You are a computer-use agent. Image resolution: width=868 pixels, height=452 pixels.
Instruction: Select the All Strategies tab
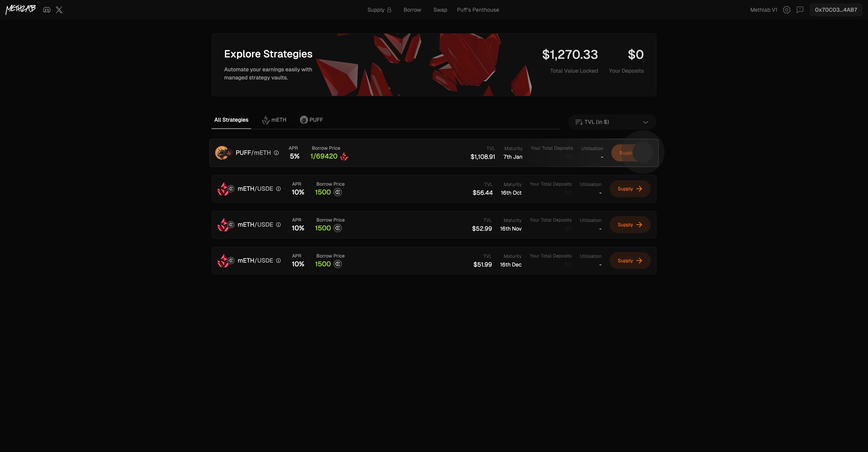tap(231, 120)
